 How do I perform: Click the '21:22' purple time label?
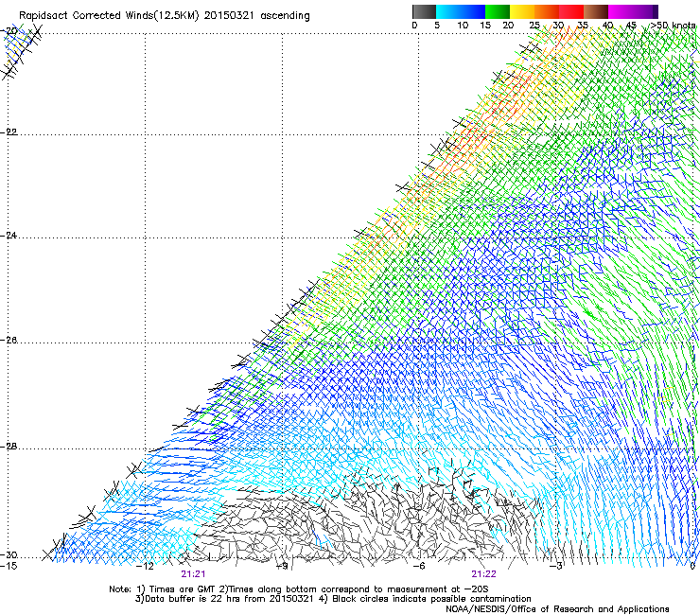coord(484,574)
